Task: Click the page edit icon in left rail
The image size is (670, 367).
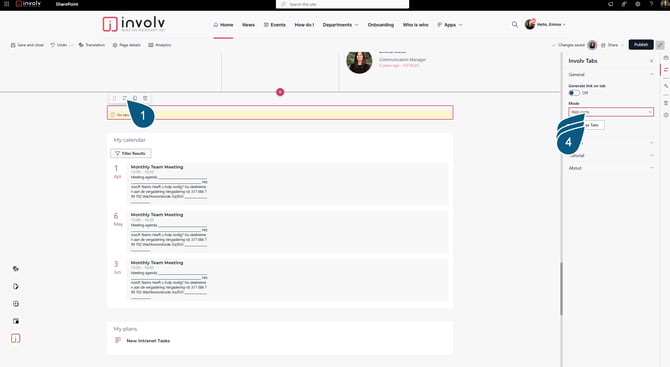Action: [16, 286]
